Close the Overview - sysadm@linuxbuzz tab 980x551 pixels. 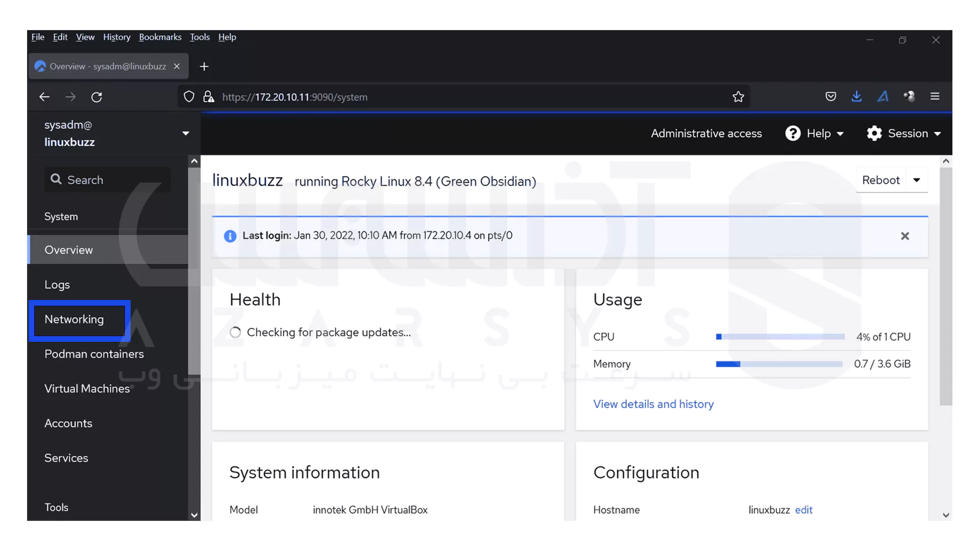177,66
